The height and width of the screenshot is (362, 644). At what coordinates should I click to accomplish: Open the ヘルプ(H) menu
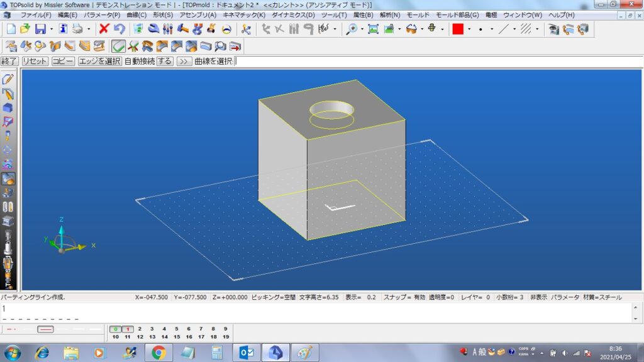pyautogui.click(x=562, y=15)
